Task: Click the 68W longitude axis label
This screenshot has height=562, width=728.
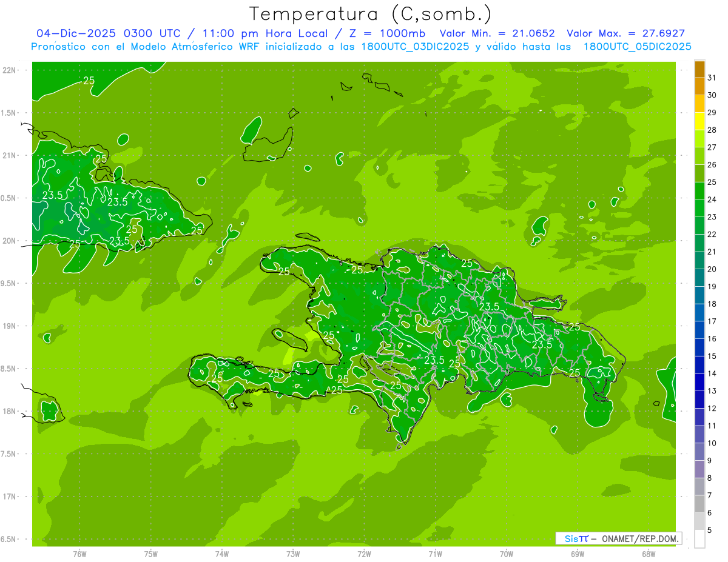Action: [x=649, y=554]
